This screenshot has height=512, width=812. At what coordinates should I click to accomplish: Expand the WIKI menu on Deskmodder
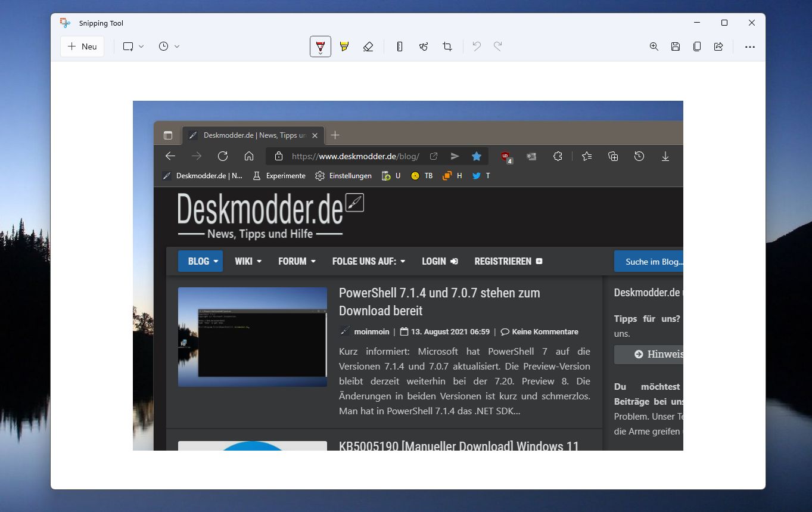[x=248, y=261]
